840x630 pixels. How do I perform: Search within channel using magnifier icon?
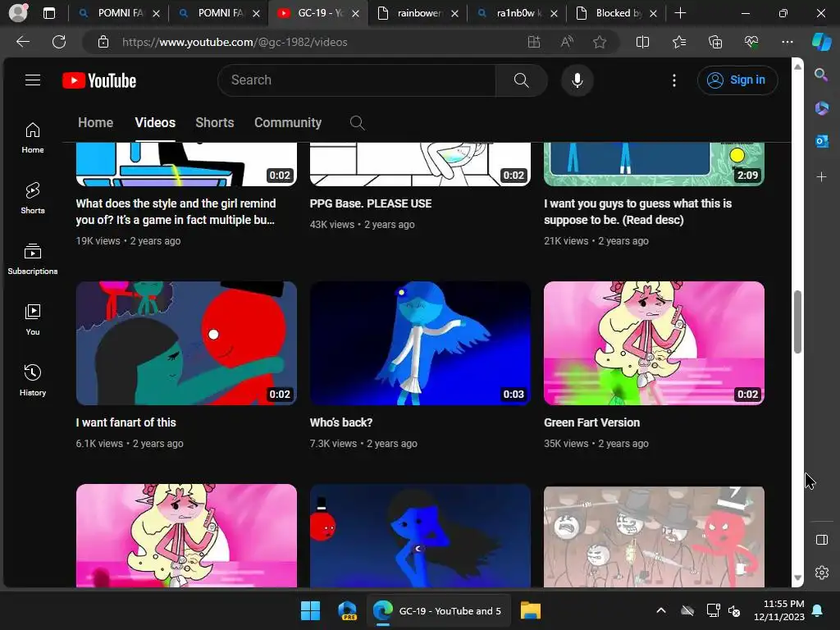pyautogui.click(x=357, y=123)
